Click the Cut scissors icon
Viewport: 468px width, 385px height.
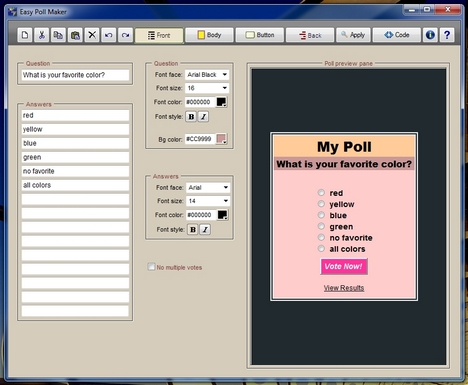coord(42,35)
